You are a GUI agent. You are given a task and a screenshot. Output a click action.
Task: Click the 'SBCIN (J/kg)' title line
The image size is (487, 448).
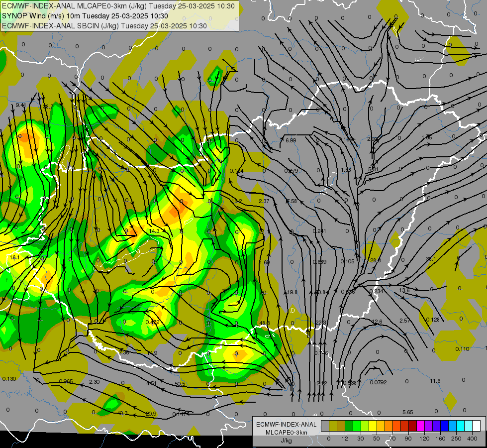104,26
